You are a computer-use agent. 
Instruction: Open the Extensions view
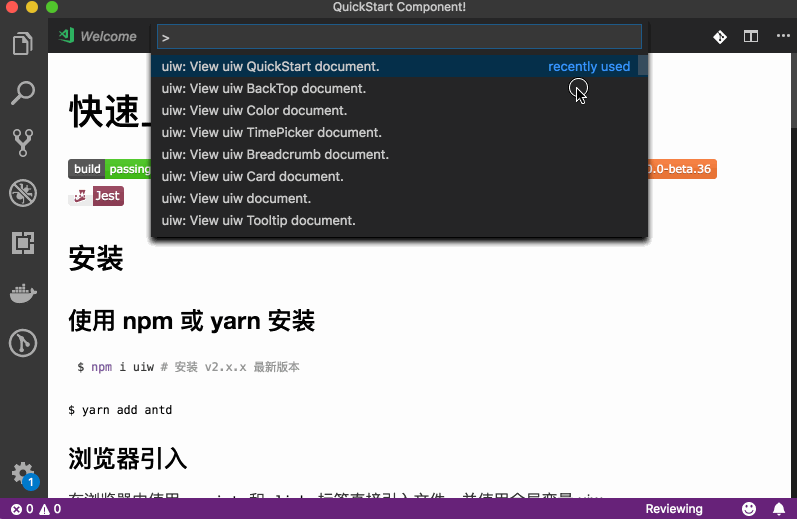click(23, 243)
